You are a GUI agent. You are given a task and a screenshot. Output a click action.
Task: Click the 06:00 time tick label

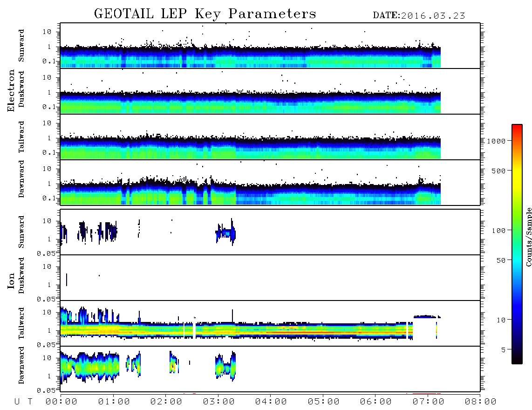pos(376,402)
